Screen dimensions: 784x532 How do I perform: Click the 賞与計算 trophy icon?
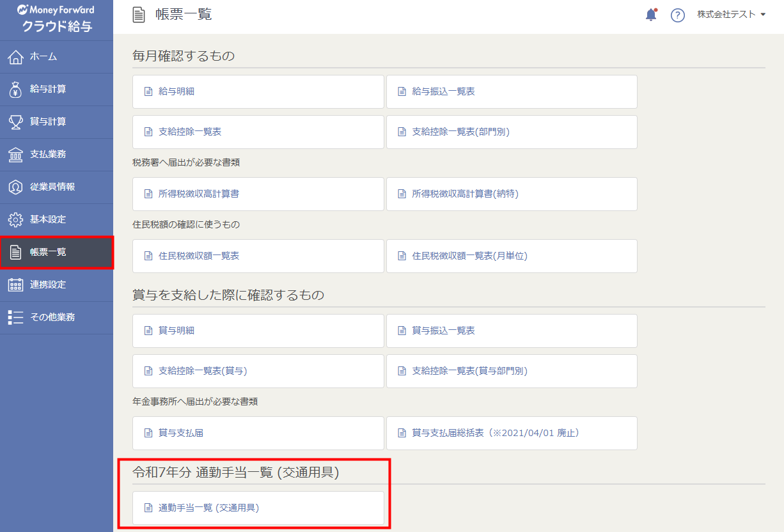point(15,122)
